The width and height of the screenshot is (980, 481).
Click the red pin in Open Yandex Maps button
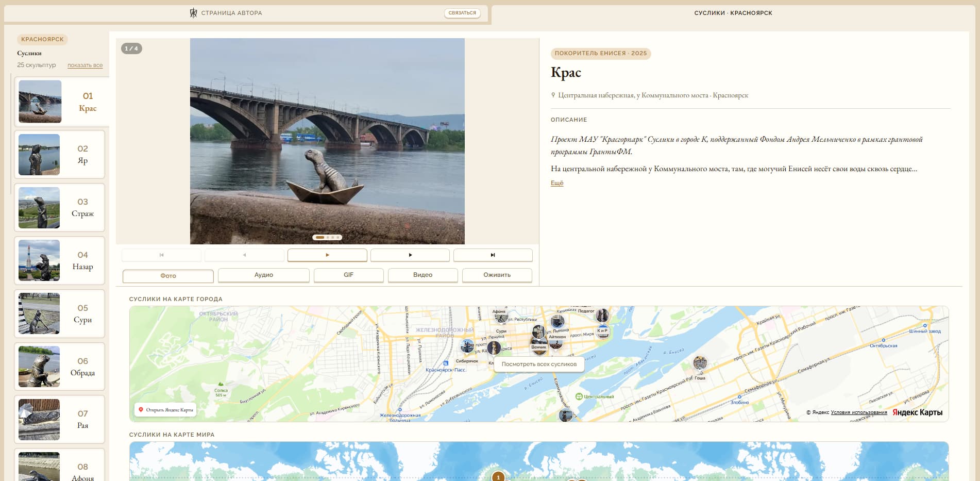click(x=141, y=410)
